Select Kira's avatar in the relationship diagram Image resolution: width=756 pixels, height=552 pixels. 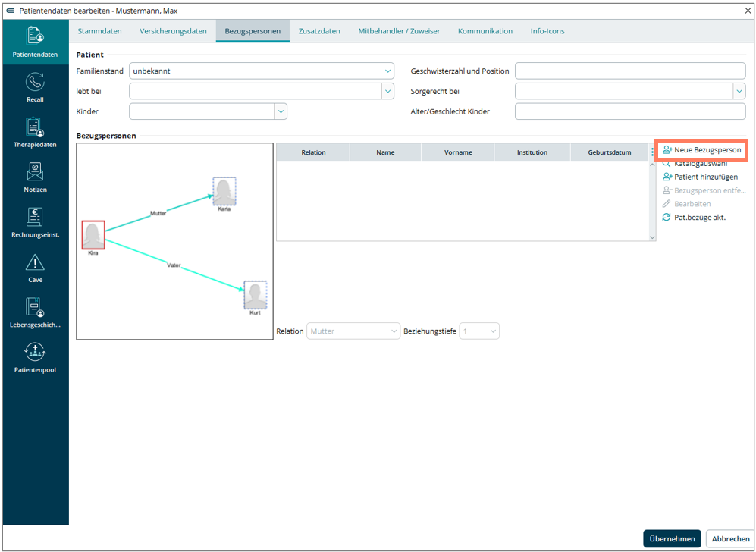[93, 235]
